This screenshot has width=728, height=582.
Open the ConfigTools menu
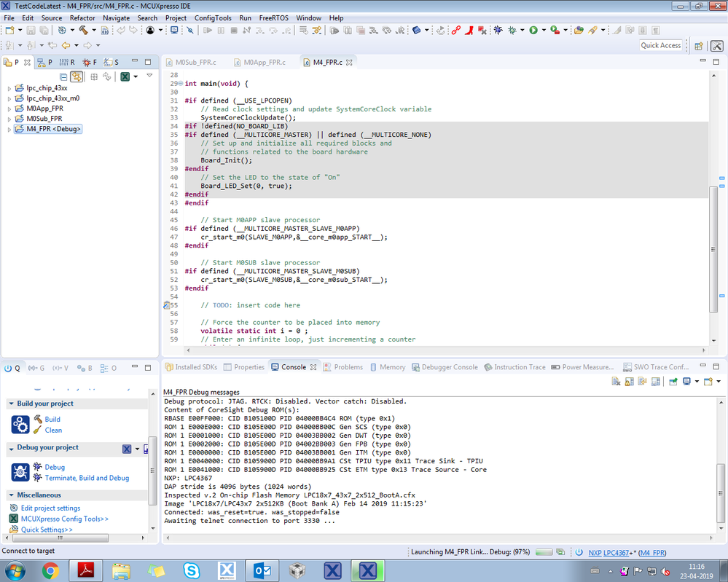pos(213,17)
